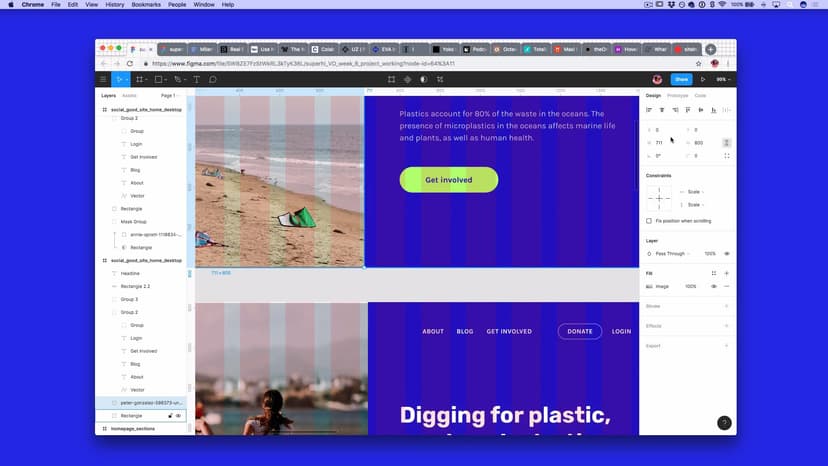Select the Pen tool
Image resolution: width=828 pixels, height=466 pixels.
click(177, 79)
